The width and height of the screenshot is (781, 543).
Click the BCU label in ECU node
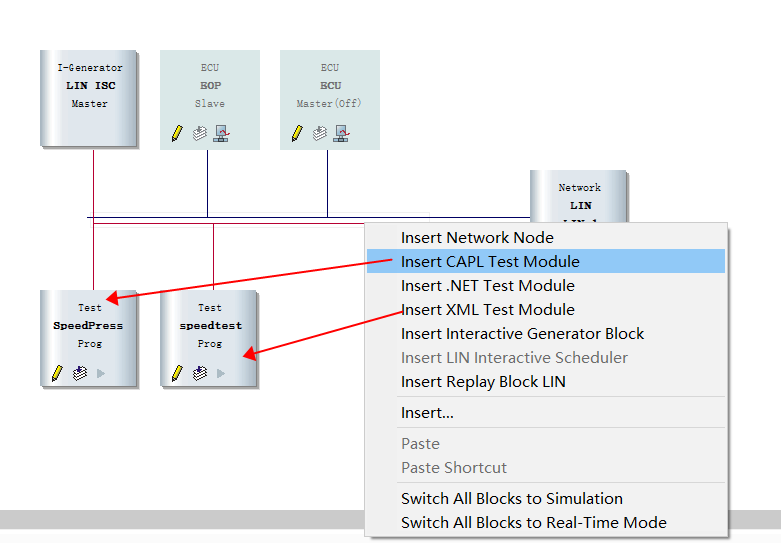click(330, 86)
